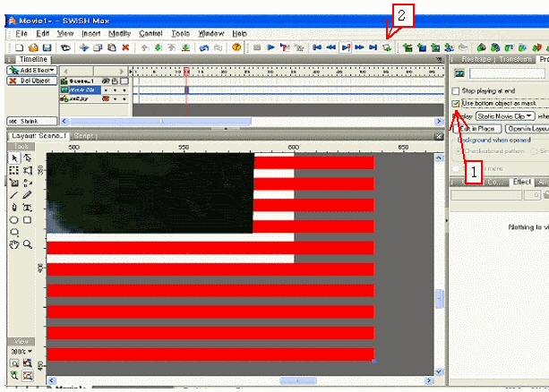Viewport: 549px width, 392px height.
Task: Select the arrow Select tool
Action: (14, 158)
